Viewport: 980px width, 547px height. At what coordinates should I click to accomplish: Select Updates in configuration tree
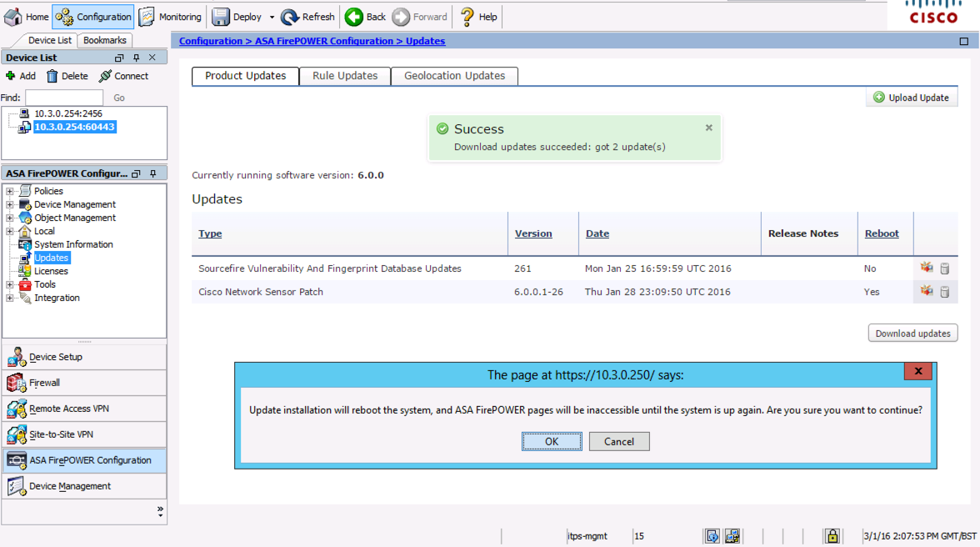(x=52, y=258)
